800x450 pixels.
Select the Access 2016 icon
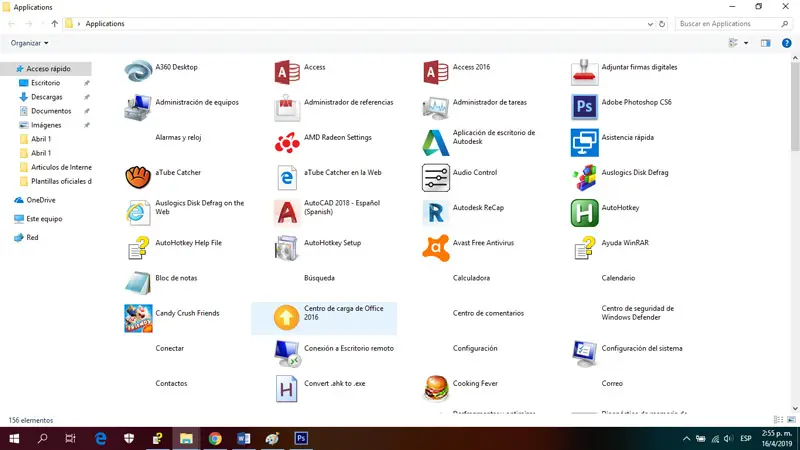[436, 72]
